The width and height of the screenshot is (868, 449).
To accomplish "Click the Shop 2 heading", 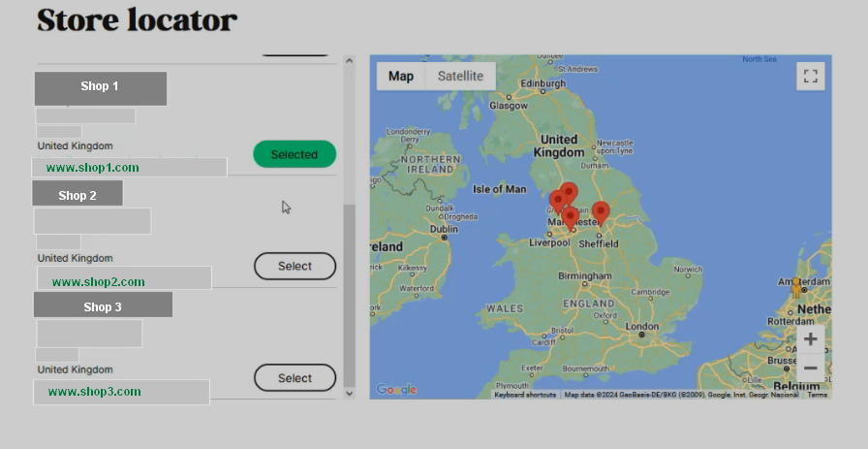I will coord(77,195).
